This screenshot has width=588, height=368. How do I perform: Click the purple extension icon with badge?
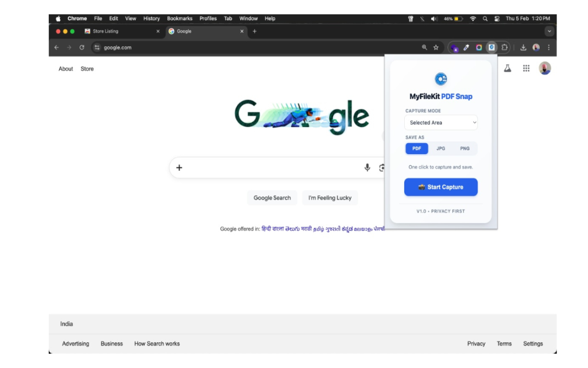point(455,48)
